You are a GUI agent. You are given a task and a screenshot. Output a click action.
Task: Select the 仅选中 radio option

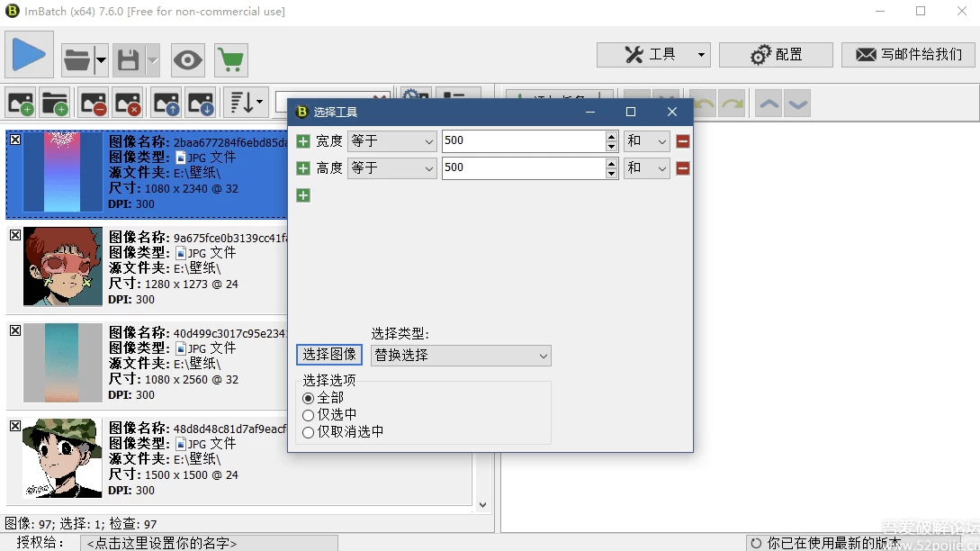[x=309, y=415]
